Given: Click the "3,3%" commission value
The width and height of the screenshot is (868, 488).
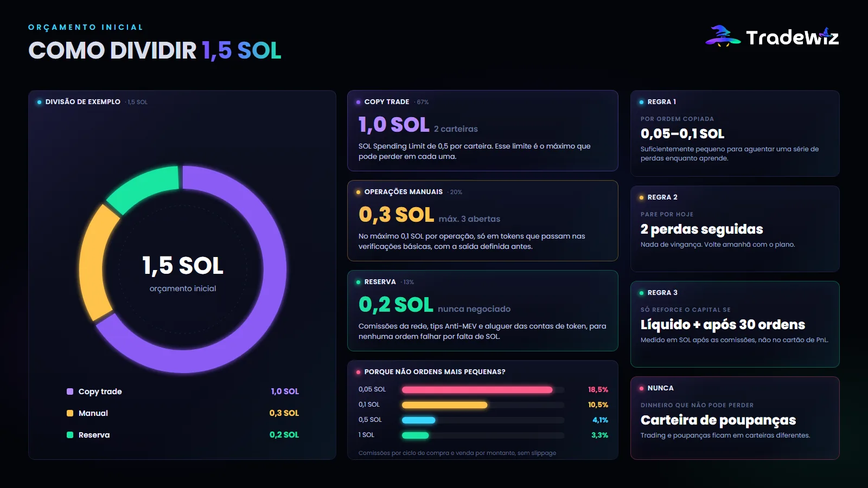Looking at the screenshot, I should pyautogui.click(x=599, y=435).
